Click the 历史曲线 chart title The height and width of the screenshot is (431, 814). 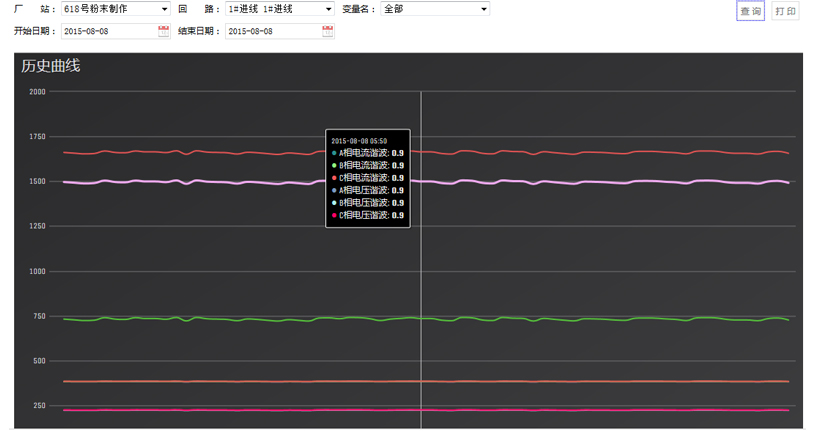[50, 66]
